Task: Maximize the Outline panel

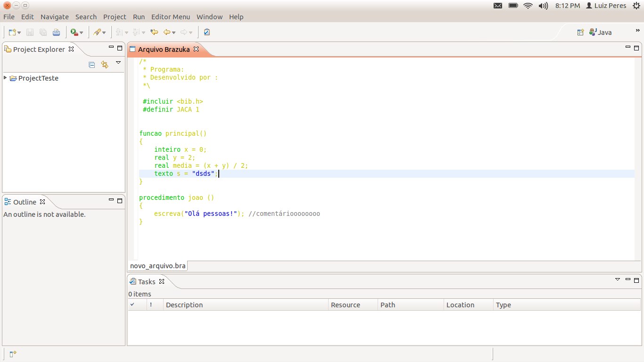Action: point(120,200)
